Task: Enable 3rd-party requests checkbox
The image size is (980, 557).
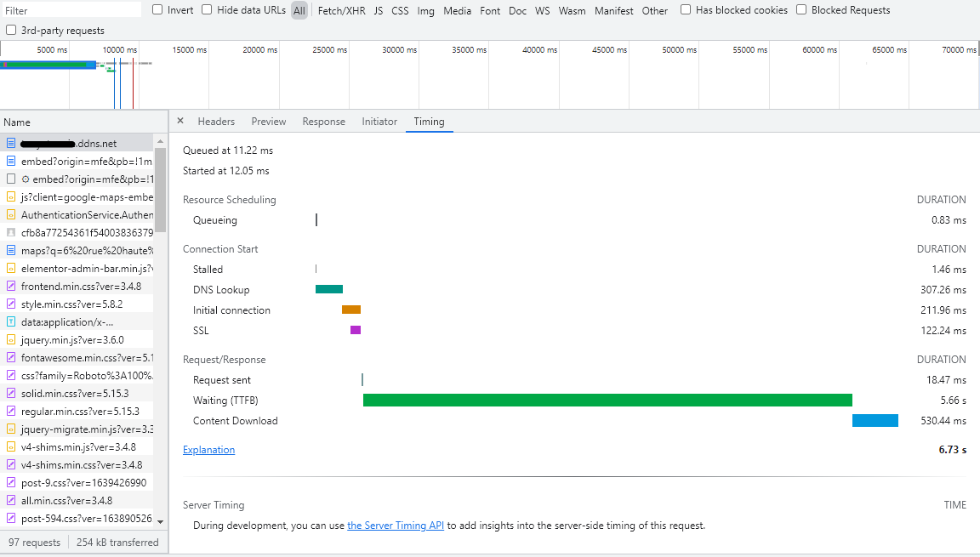Action: (x=10, y=30)
